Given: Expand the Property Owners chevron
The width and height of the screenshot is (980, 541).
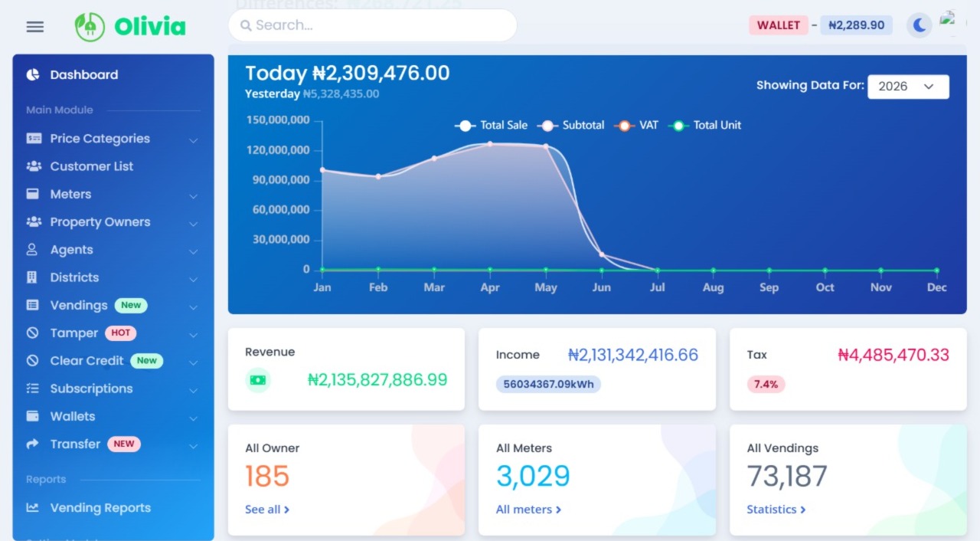Looking at the screenshot, I should click(x=193, y=223).
